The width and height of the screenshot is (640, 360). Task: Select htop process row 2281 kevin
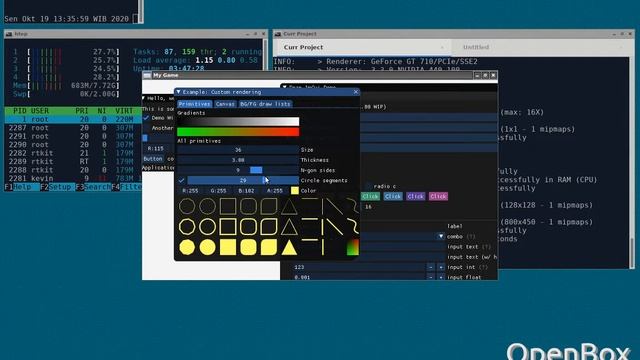[73, 178]
